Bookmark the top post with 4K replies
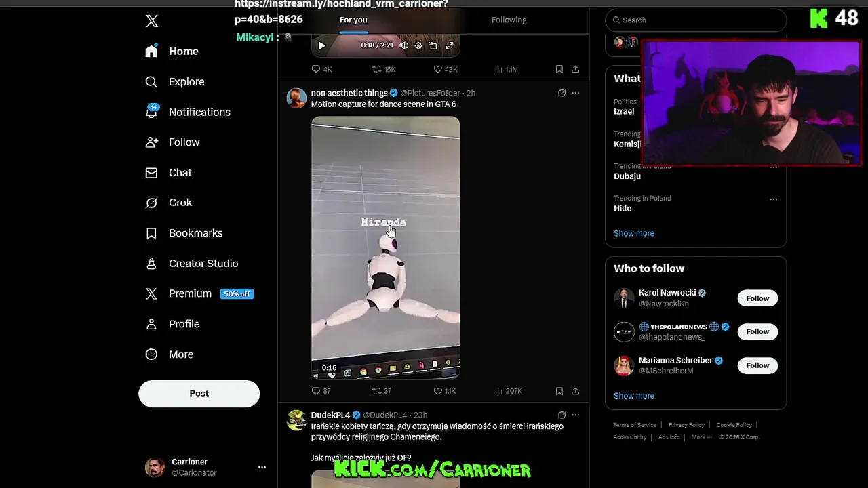 coord(559,69)
